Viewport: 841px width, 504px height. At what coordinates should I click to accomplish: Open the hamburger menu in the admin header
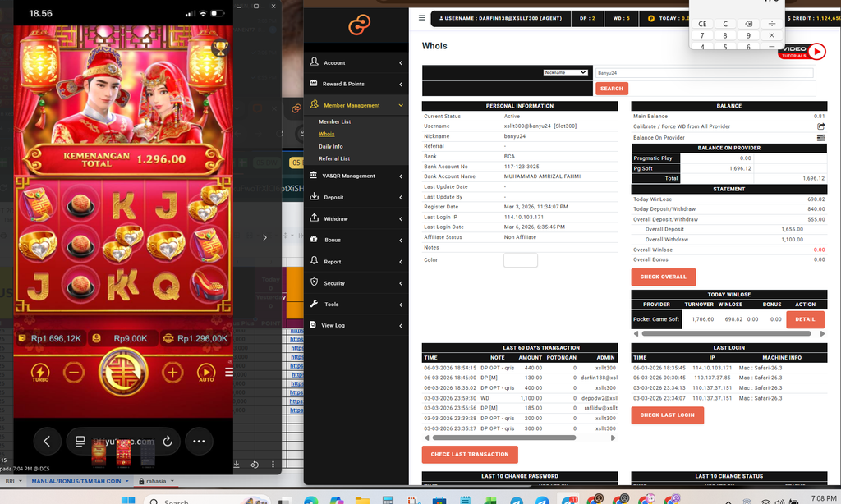[x=421, y=18]
